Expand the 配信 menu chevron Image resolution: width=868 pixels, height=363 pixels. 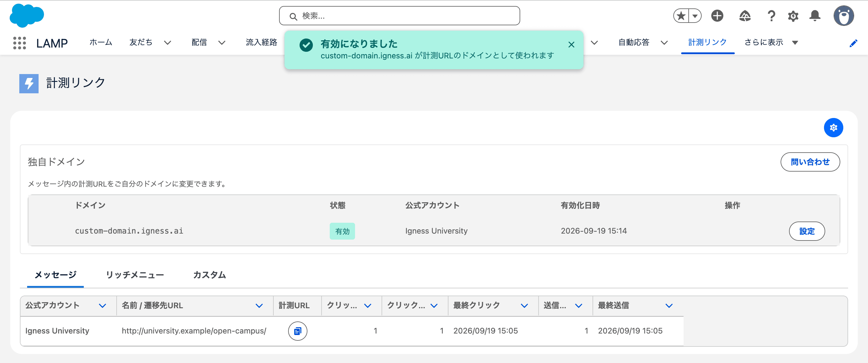[x=222, y=43]
